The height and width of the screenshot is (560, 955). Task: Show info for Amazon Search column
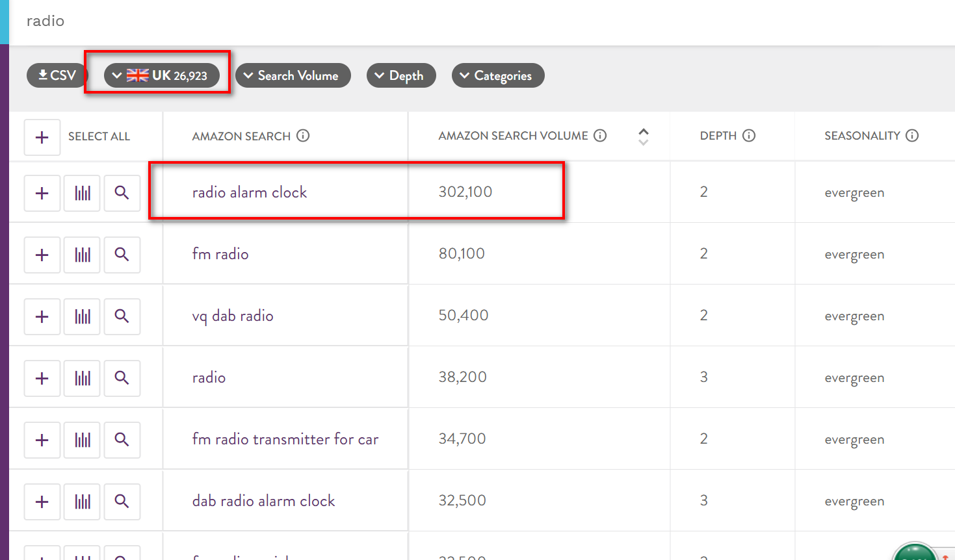pos(303,136)
